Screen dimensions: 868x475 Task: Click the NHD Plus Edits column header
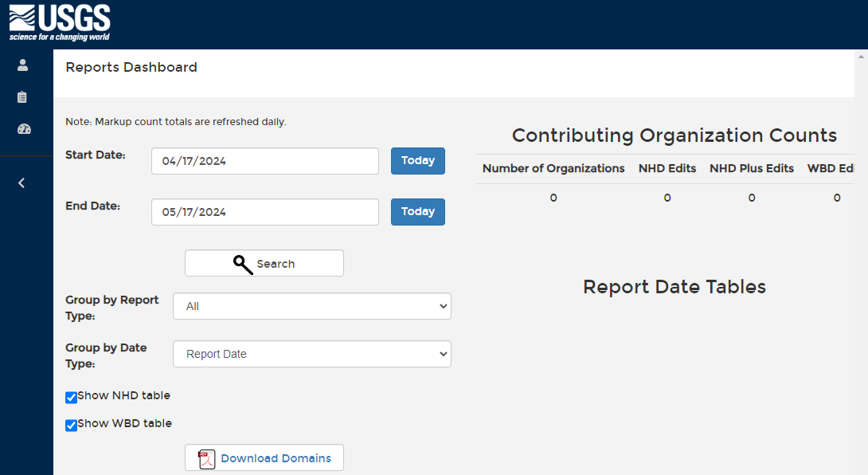[x=752, y=169]
